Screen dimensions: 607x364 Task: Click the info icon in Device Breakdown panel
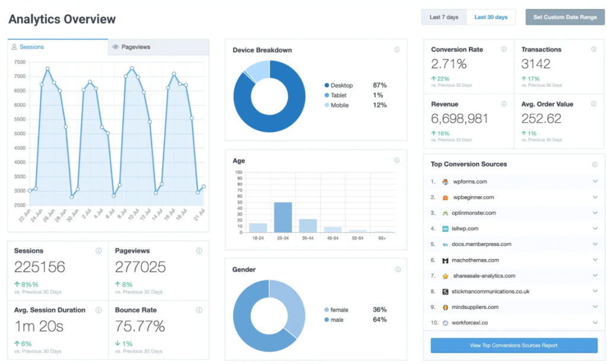[397, 50]
